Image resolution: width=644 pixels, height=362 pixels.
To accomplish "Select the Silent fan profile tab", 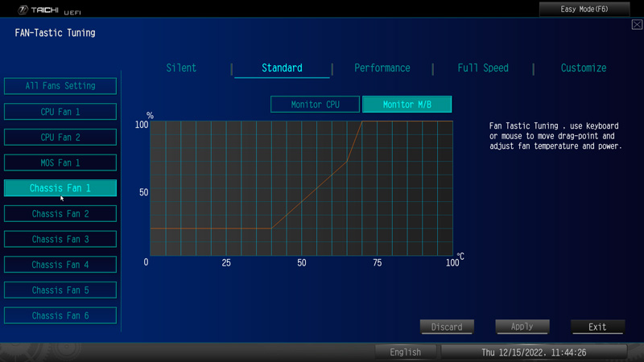I will click(181, 68).
